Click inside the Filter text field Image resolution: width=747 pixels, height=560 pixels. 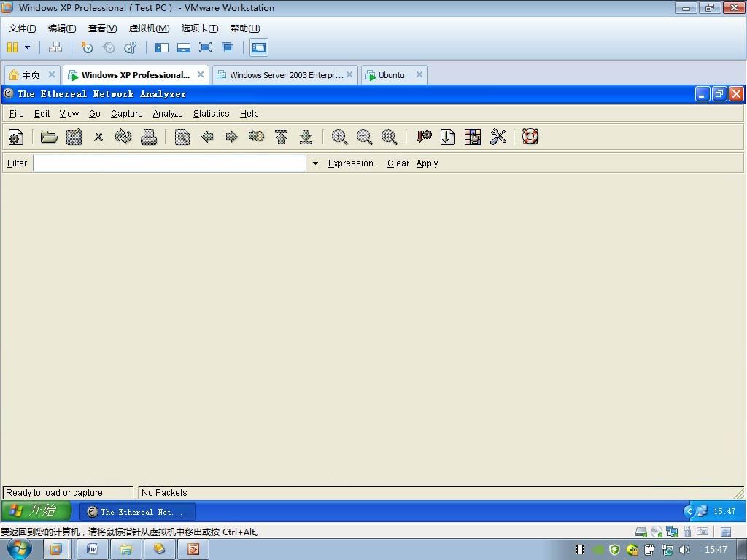click(x=169, y=163)
